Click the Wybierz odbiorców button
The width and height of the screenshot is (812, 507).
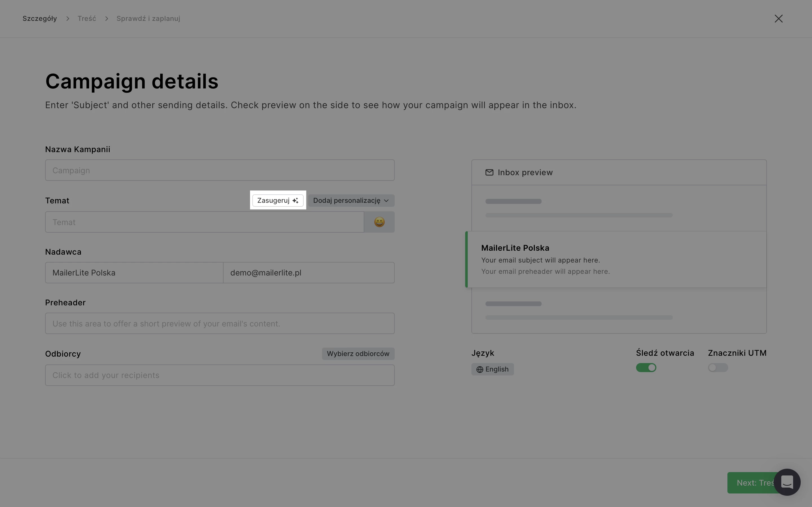[x=358, y=354]
